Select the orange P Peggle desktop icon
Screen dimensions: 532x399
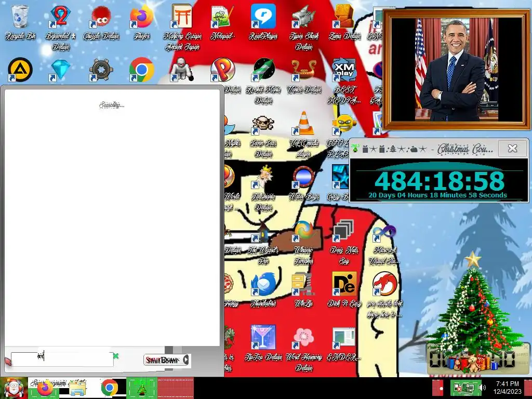coord(222,70)
